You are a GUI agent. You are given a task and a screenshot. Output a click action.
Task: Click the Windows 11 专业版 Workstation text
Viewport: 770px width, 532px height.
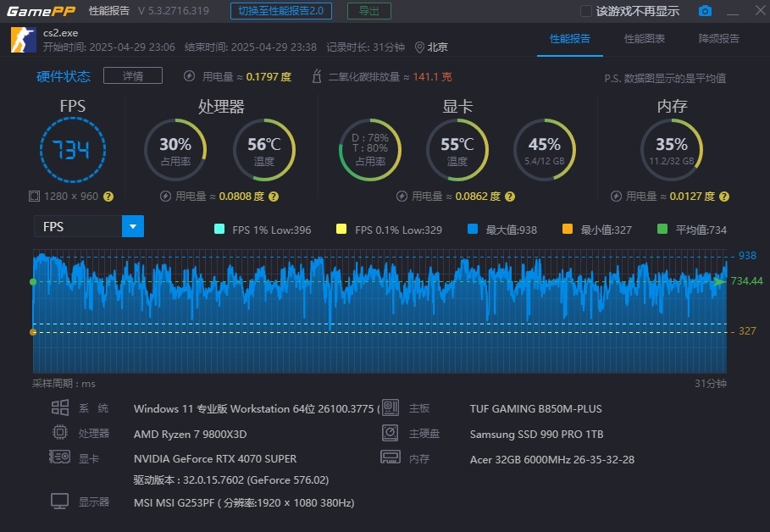pos(257,408)
